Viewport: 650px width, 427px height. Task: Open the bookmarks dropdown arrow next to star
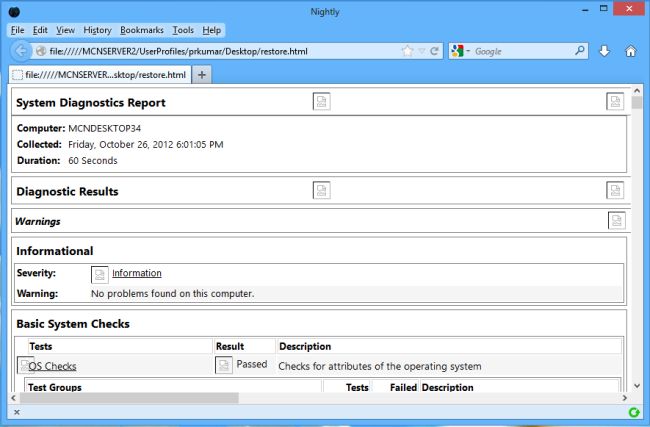pyautogui.click(x=422, y=51)
